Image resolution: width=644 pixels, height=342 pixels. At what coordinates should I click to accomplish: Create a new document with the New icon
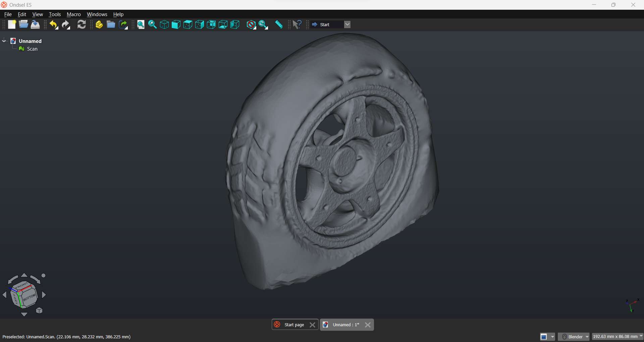12,24
